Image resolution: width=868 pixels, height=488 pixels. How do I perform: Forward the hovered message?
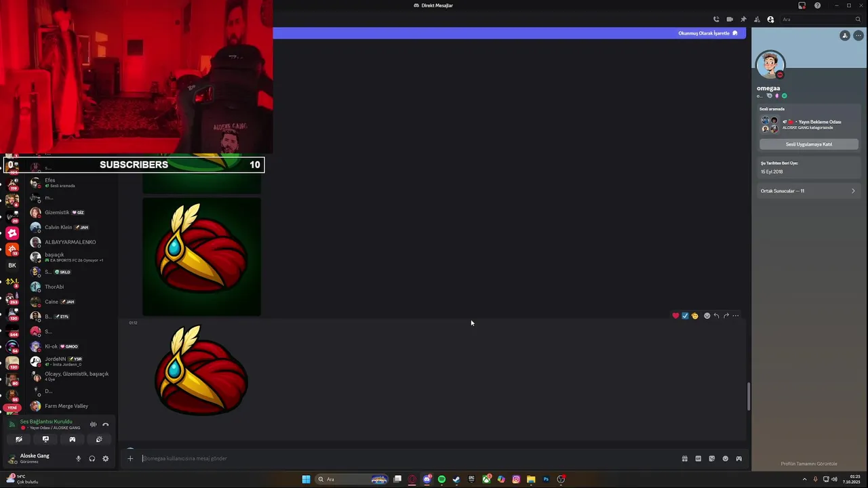[726, 316]
